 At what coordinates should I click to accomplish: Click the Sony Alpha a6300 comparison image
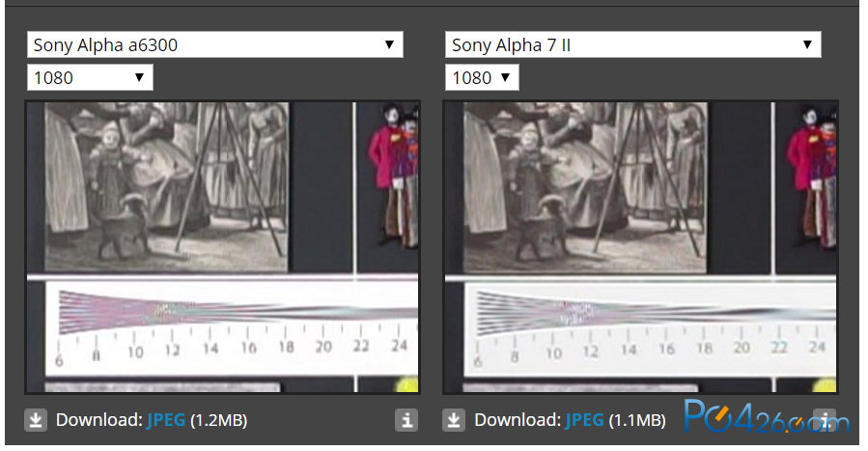(222, 247)
